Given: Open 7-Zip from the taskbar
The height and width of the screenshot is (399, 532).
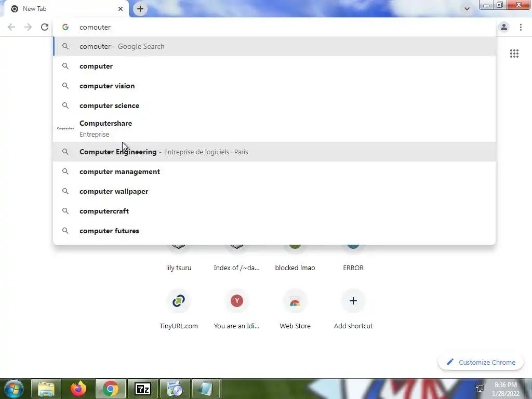Looking at the screenshot, I should (142, 389).
